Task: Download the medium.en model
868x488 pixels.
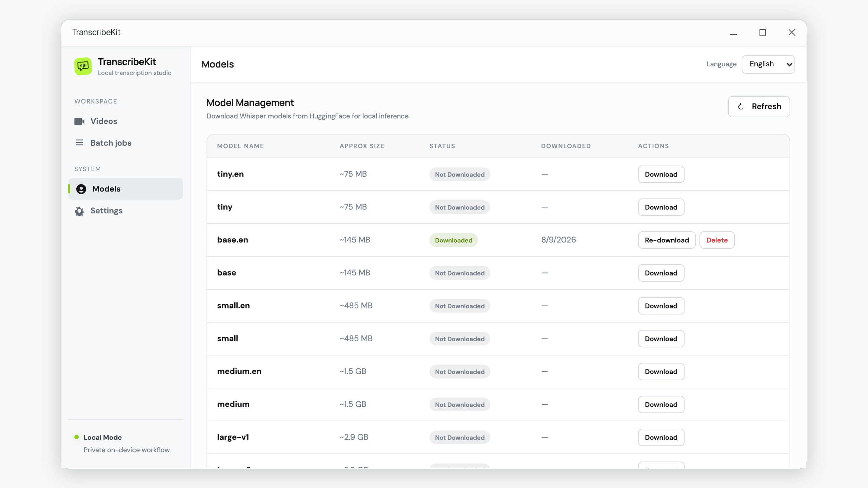Action: click(661, 371)
